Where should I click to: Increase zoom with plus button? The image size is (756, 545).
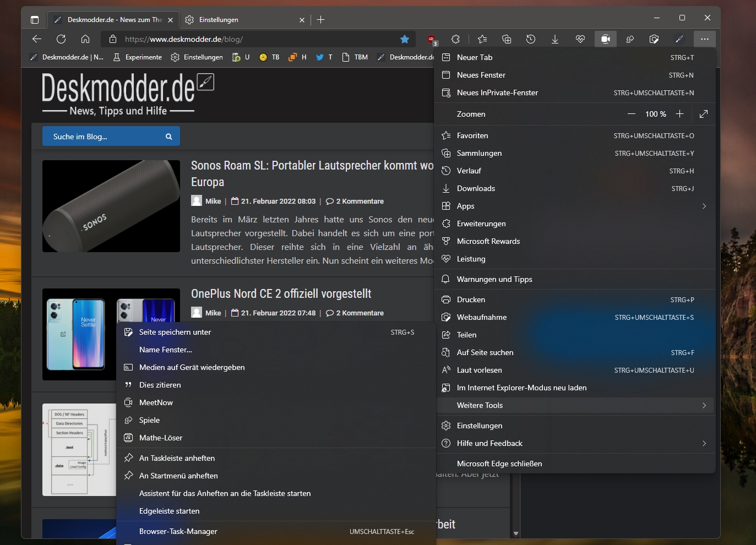pos(680,114)
